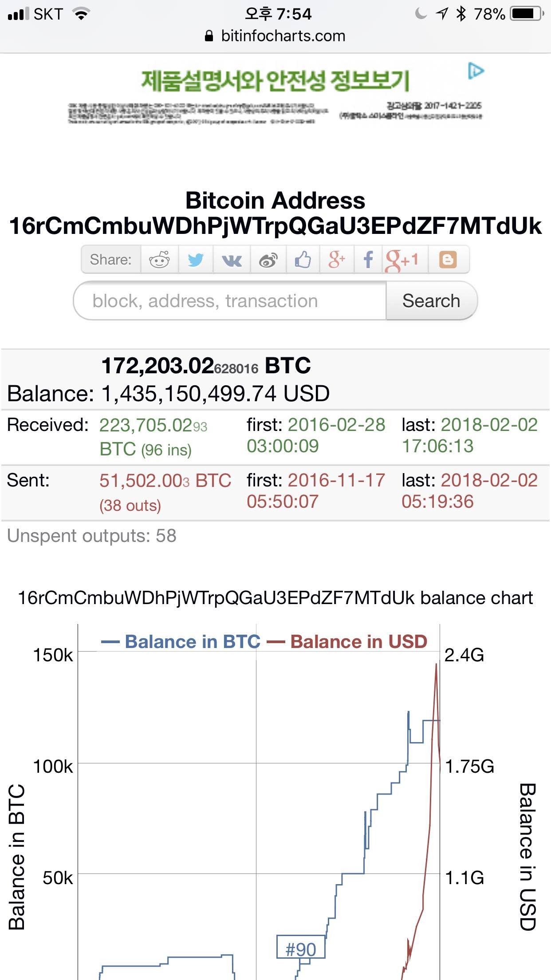Toggle the Balance in USD series
Viewport: 551px width, 980px height.
pyautogui.click(x=347, y=642)
